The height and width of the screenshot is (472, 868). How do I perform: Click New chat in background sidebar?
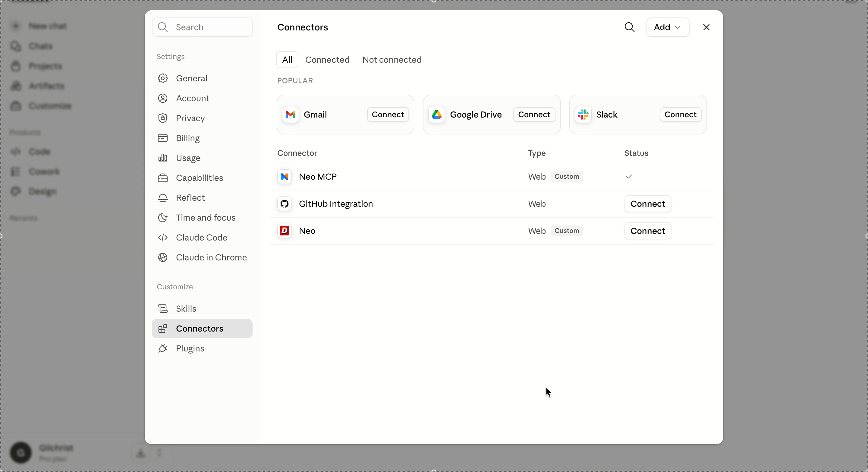coord(47,26)
